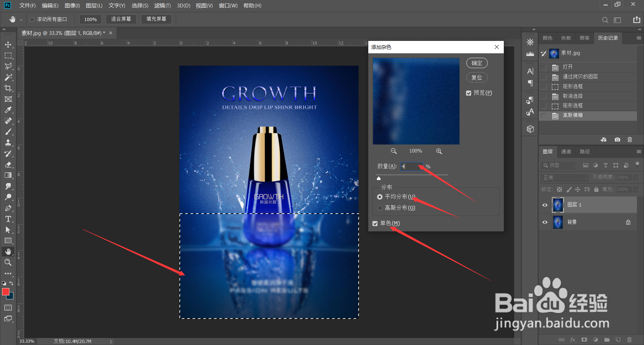Click 复位 button in Add Noise dialog
Viewport: 644px width, 345px height.
(x=477, y=77)
